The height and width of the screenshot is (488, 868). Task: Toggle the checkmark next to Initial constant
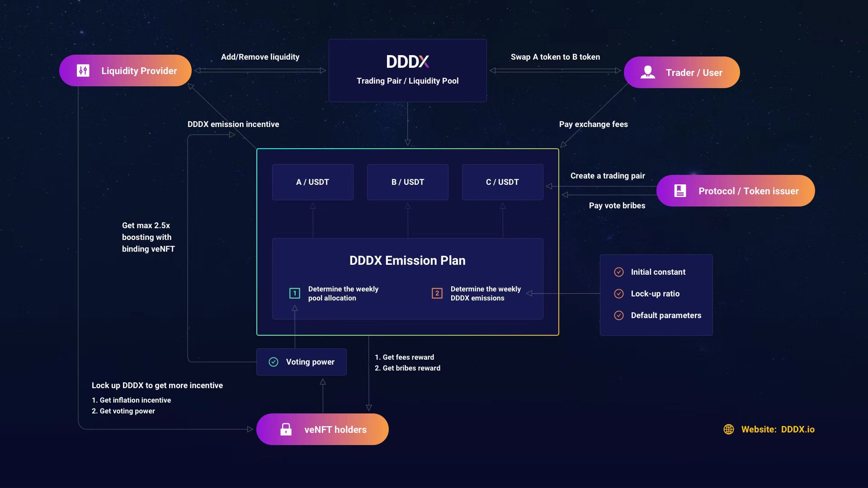tap(620, 272)
